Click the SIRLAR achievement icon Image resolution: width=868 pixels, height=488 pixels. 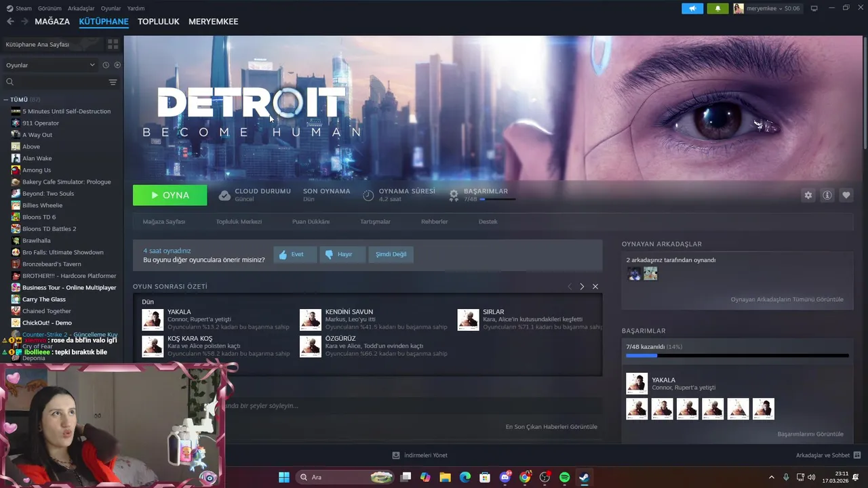click(469, 320)
